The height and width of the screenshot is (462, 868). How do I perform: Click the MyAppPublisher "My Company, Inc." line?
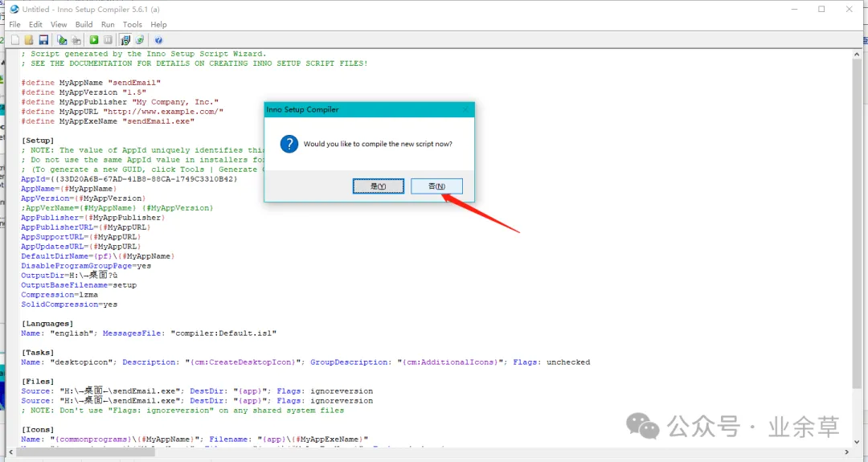click(x=120, y=102)
